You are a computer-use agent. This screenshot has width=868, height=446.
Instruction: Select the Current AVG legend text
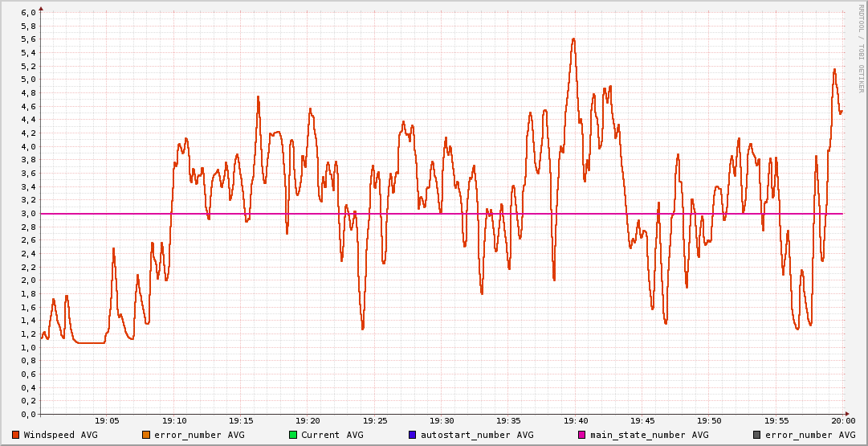332,435
